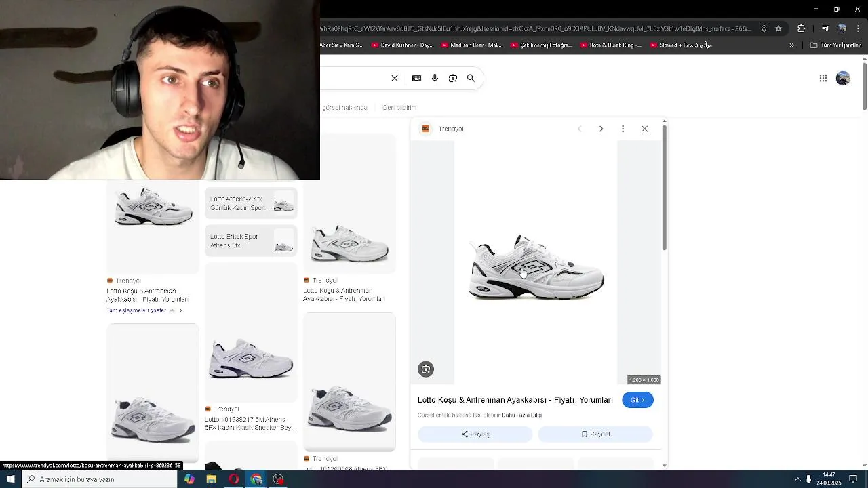Open Copilot from the taskbar

[189, 479]
